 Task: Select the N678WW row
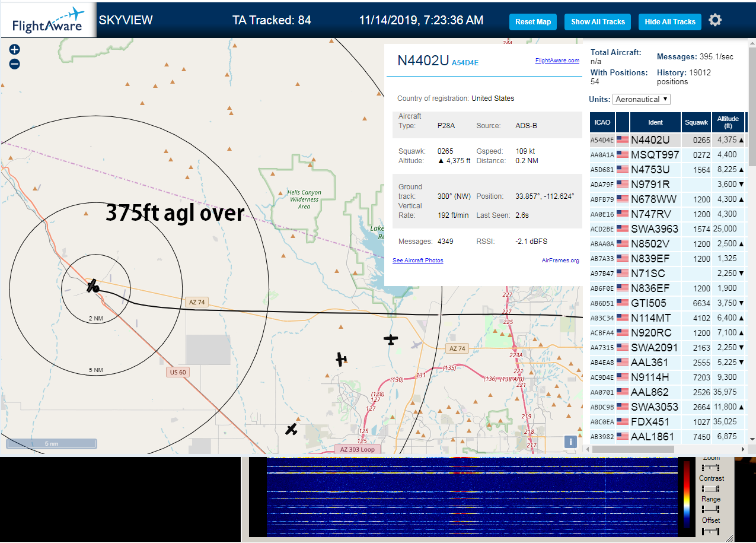pyautogui.click(x=668, y=199)
